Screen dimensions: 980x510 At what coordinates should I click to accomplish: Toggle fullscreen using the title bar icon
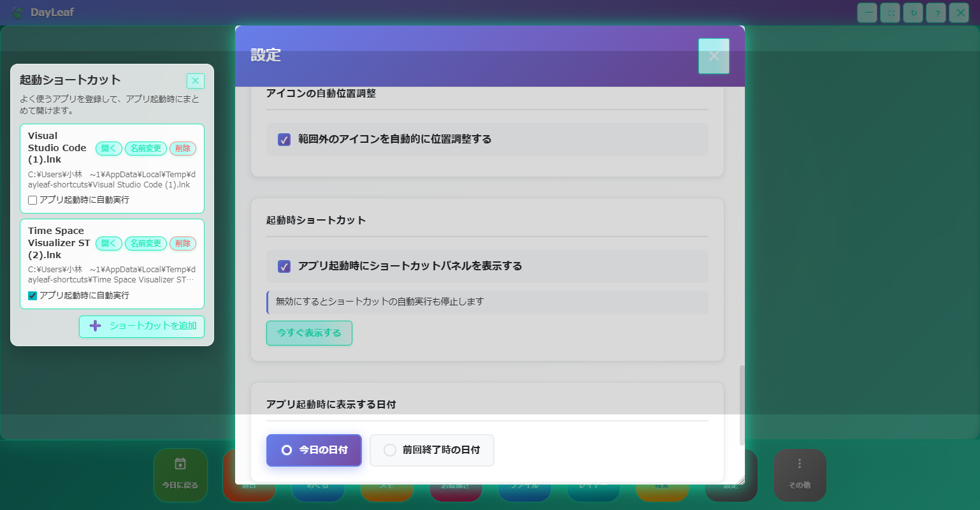click(890, 13)
